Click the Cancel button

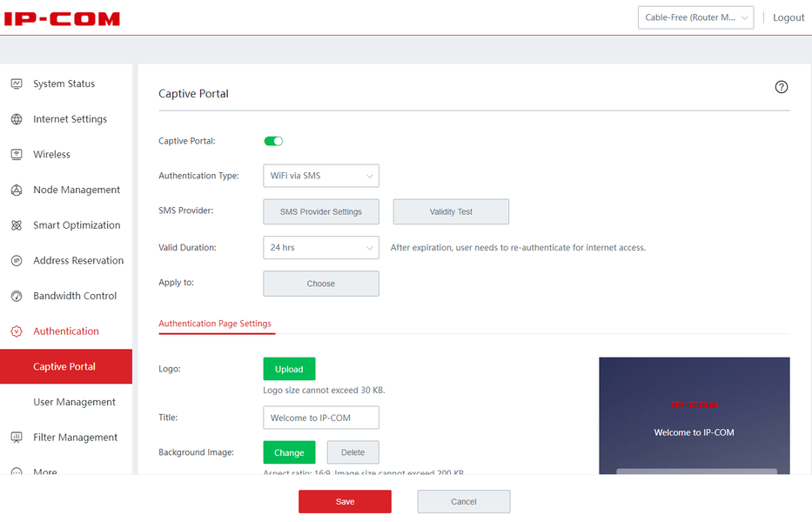tap(464, 502)
